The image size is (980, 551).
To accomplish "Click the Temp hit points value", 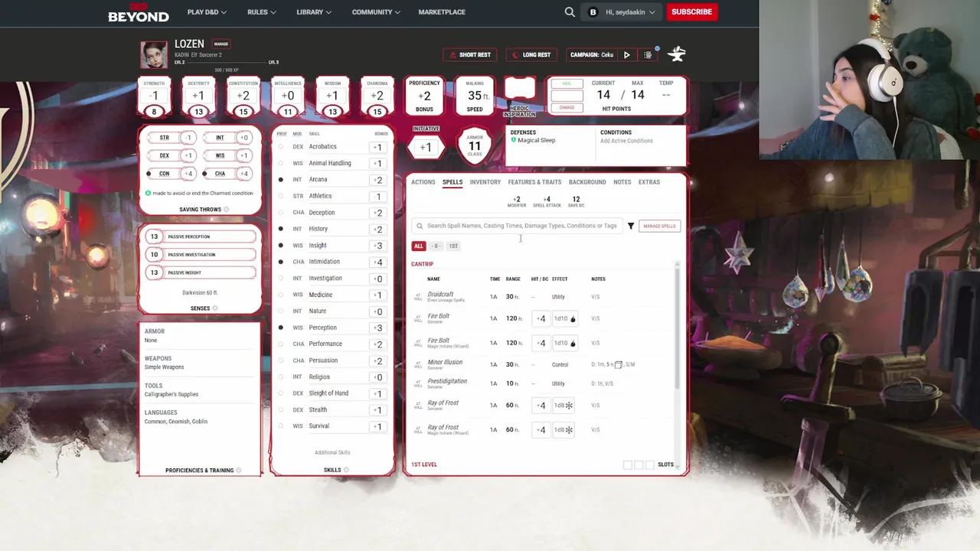I will (x=666, y=95).
